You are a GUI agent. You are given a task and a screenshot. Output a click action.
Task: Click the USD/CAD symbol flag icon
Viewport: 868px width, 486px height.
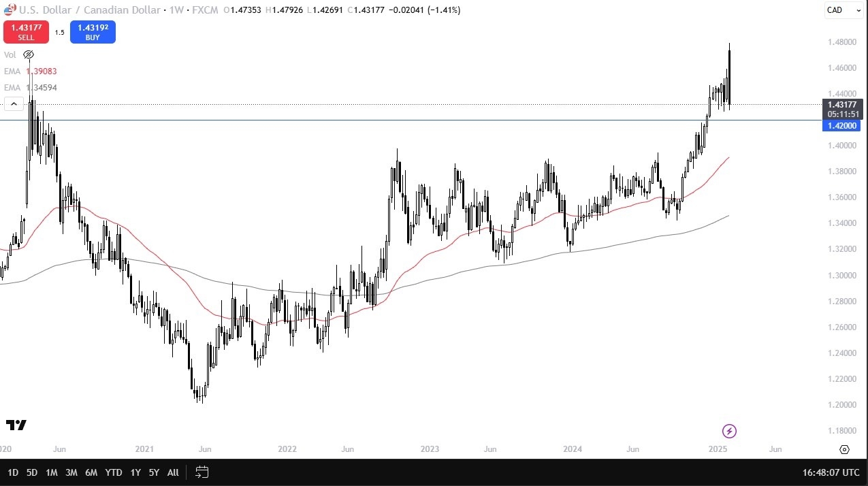[x=9, y=10]
